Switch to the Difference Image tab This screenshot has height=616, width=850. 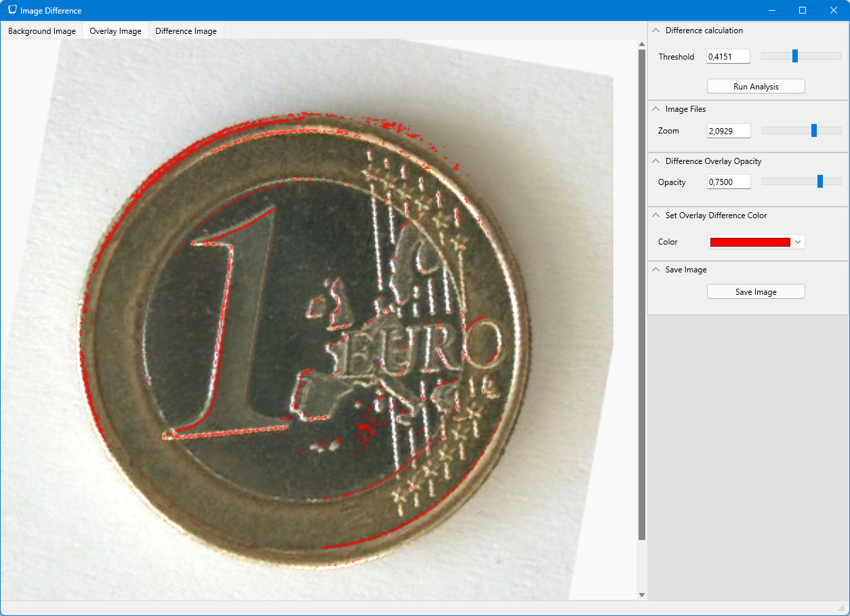coord(185,30)
